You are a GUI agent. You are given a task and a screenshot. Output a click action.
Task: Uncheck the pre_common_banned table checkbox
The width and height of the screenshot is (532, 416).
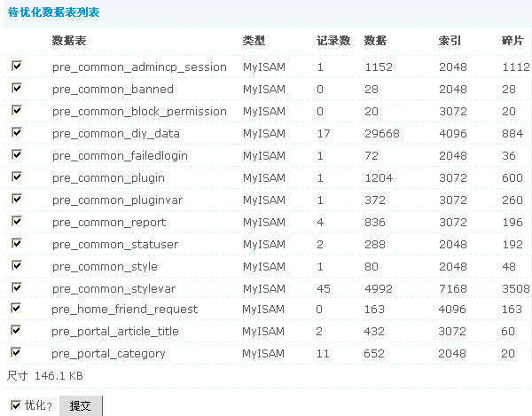(17, 88)
